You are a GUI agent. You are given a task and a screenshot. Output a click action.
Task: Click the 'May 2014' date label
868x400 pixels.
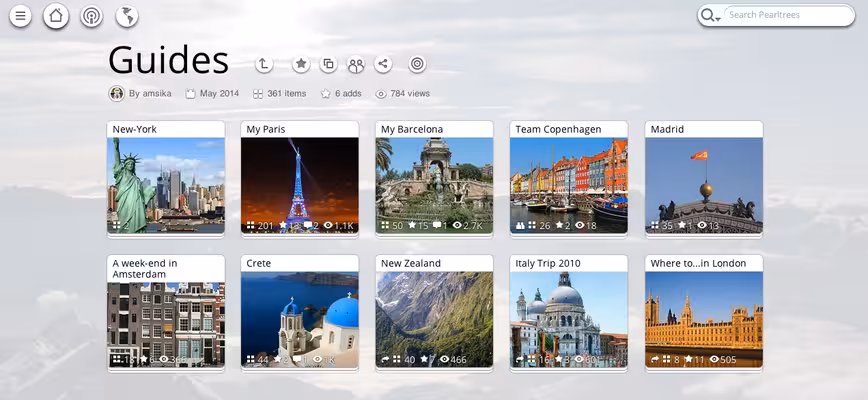(219, 93)
